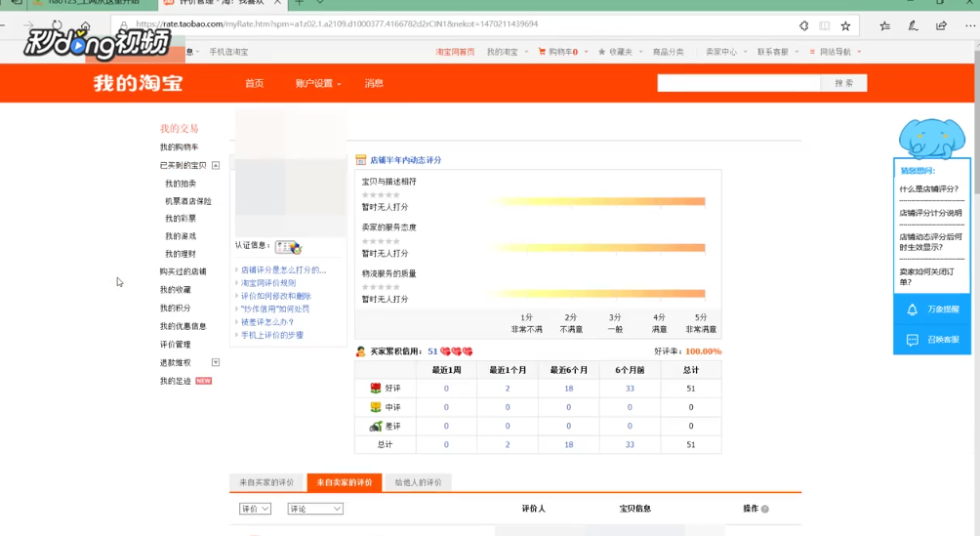980x536 pixels.
Task: Open the 评价 filter dropdown
Action: 255,509
